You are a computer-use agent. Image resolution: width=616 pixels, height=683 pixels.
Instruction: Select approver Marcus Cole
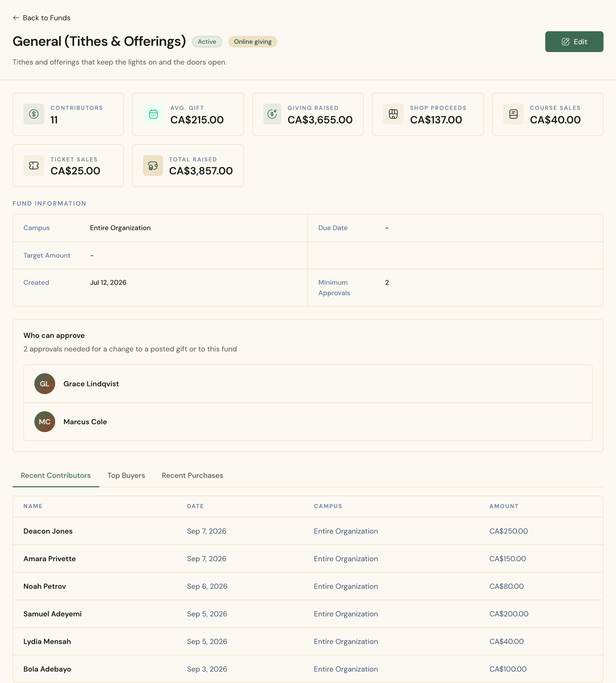click(x=308, y=422)
